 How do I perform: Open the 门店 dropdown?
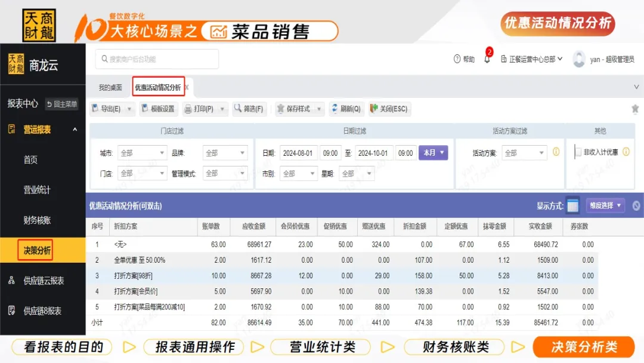point(142,174)
